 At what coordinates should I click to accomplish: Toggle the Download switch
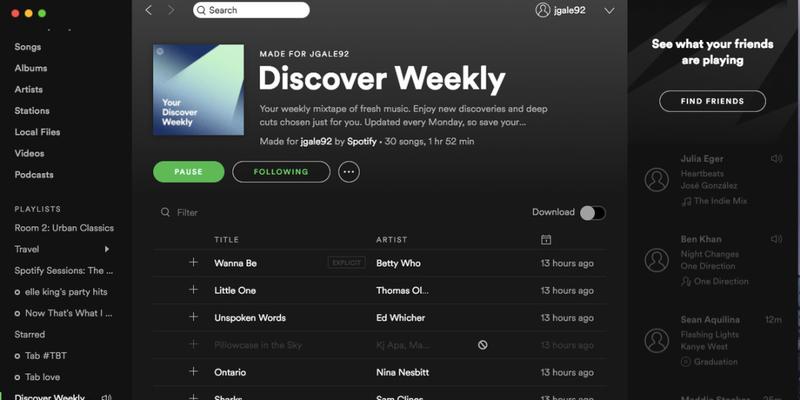593,213
